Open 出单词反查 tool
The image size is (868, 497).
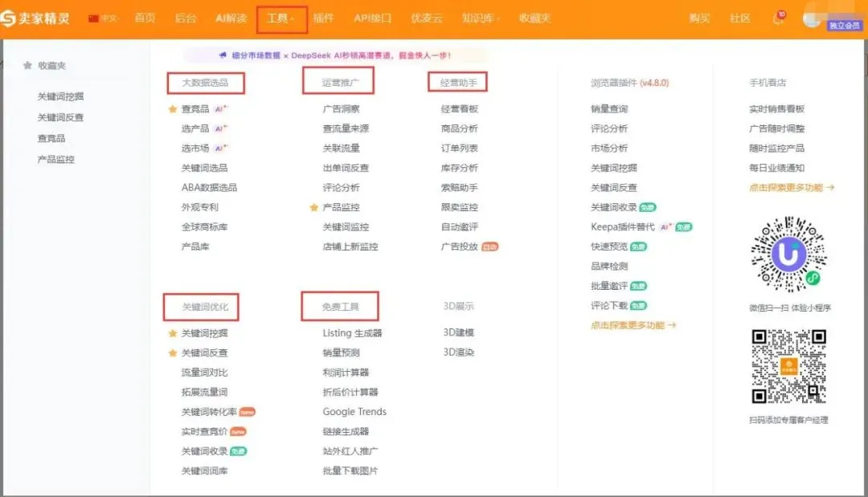point(346,168)
